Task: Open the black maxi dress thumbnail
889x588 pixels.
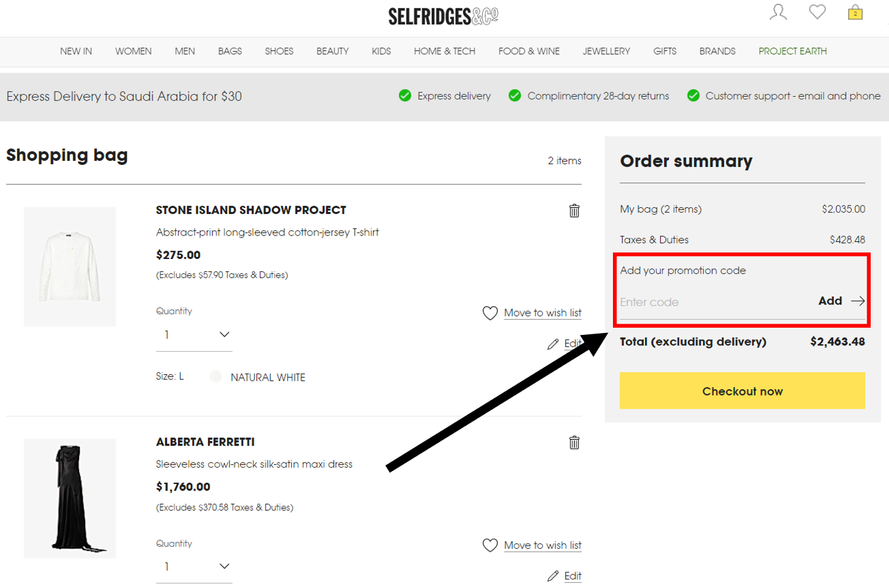Action: [70, 498]
